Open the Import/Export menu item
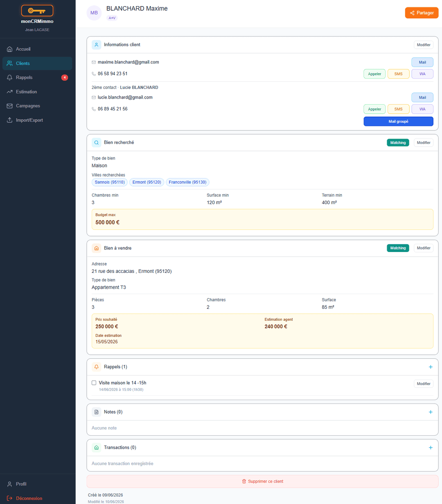 37,120
